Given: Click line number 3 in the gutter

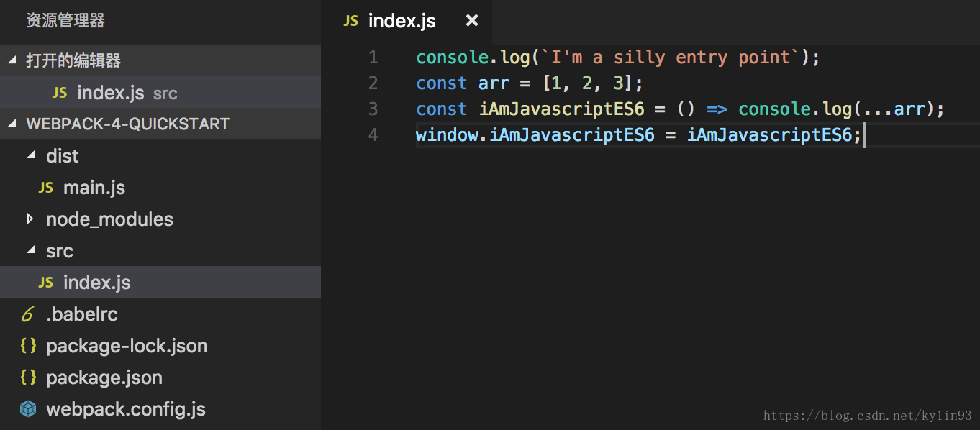Looking at the screenshot, I should [x=373, y=109].
